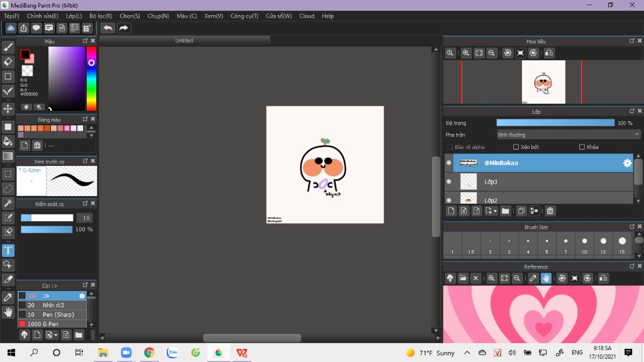Click the Navigator preview thumbnail
This screenshot has height=362, width=644.
[543, 82]
